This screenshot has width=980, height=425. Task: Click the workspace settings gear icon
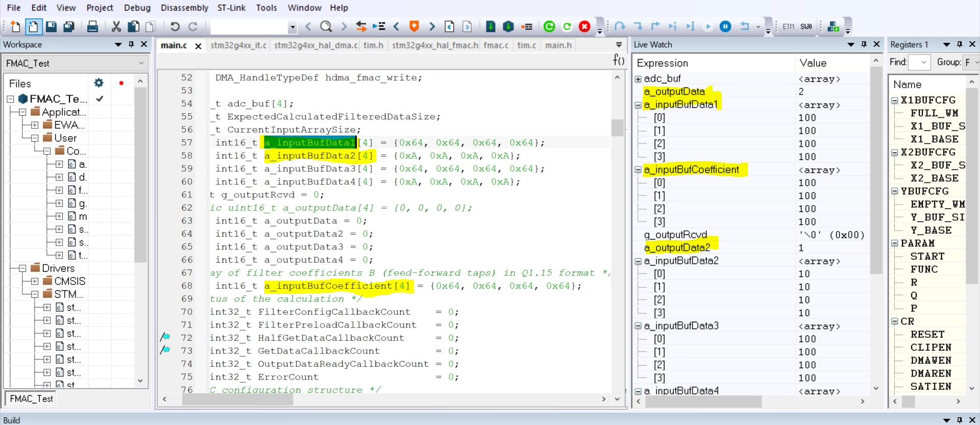point(99,83)
